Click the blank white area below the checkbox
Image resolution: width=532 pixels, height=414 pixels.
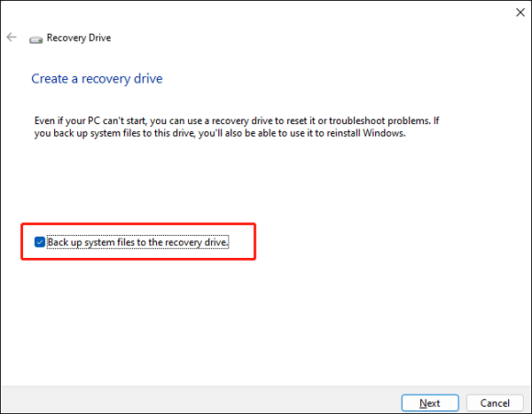(266, 319)
